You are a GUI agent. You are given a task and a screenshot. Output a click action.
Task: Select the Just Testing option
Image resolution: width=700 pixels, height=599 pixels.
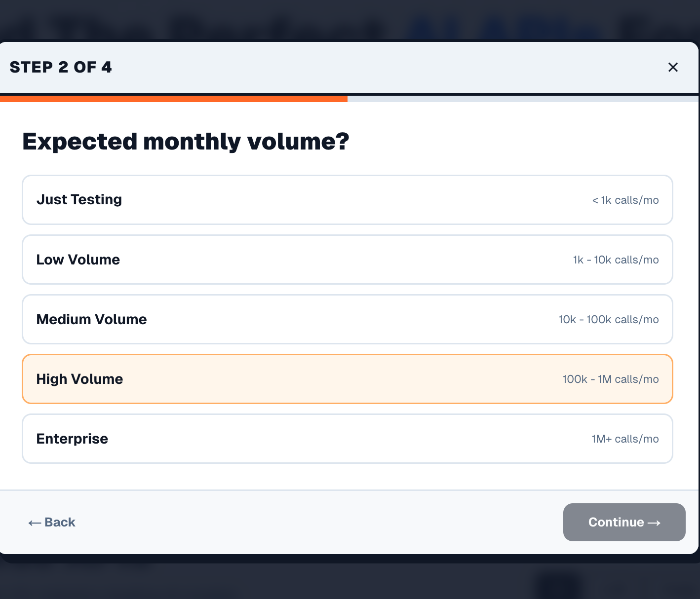point(347,199)
